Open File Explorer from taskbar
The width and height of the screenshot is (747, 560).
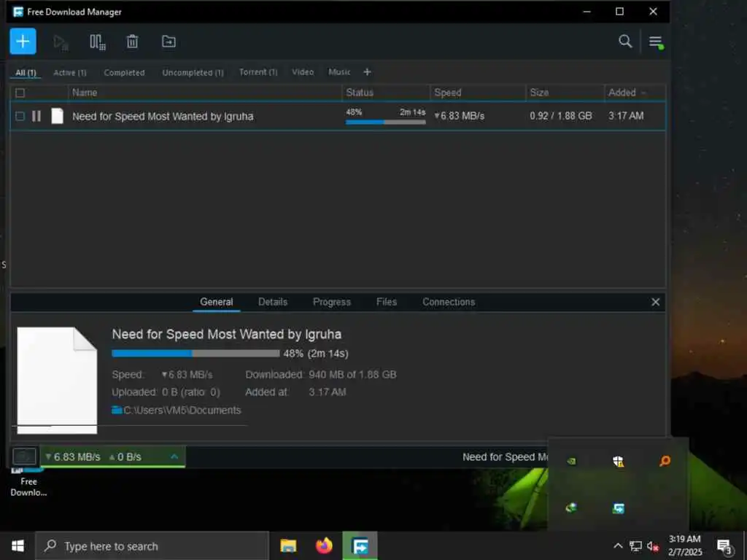coord(288,545)
